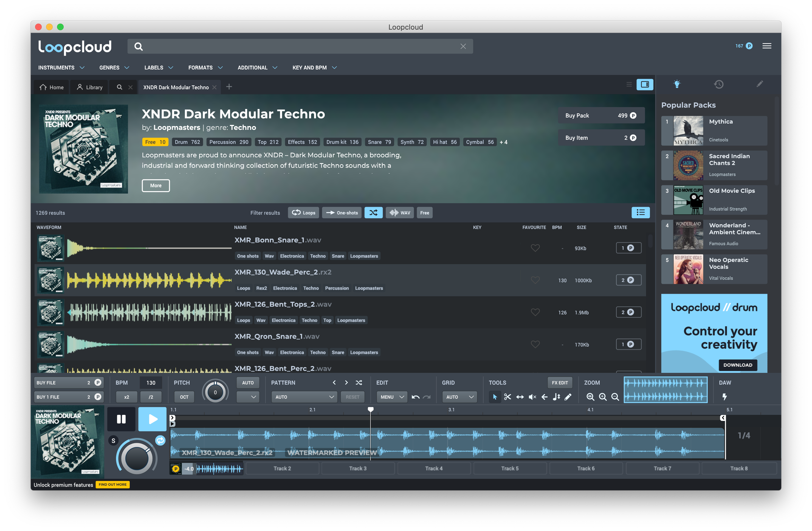Viewport: 812px width, 531px height.
Task: Toggle the Loops filter
Action: point(303,213)
